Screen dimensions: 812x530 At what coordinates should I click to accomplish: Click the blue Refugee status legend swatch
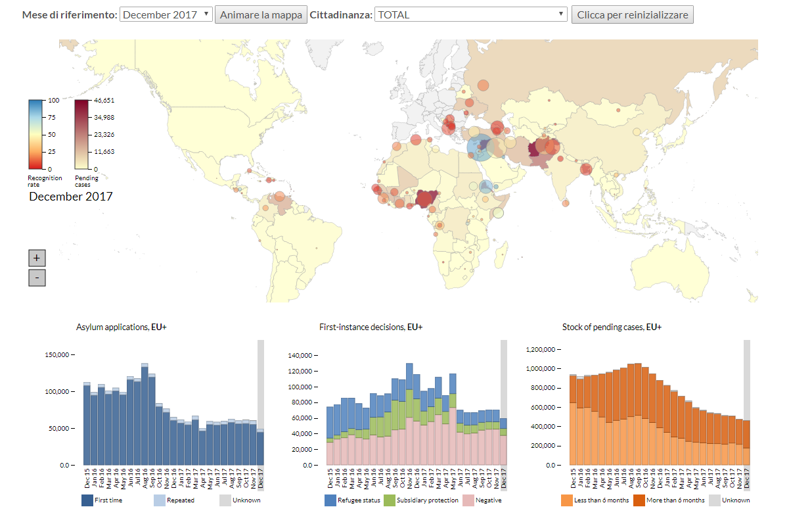click(330, 500)
